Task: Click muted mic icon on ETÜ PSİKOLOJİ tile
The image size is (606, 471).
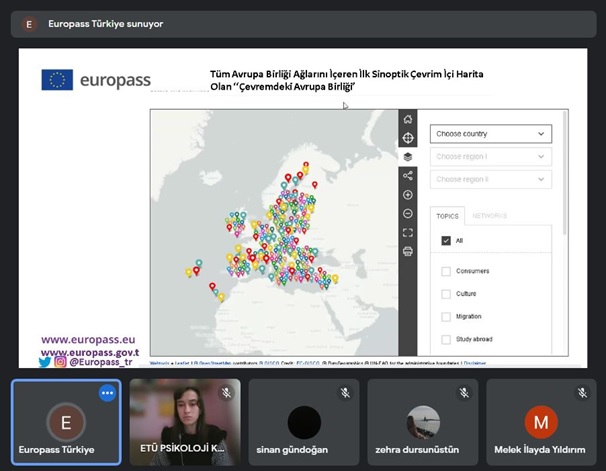Action: coord(226,393)
